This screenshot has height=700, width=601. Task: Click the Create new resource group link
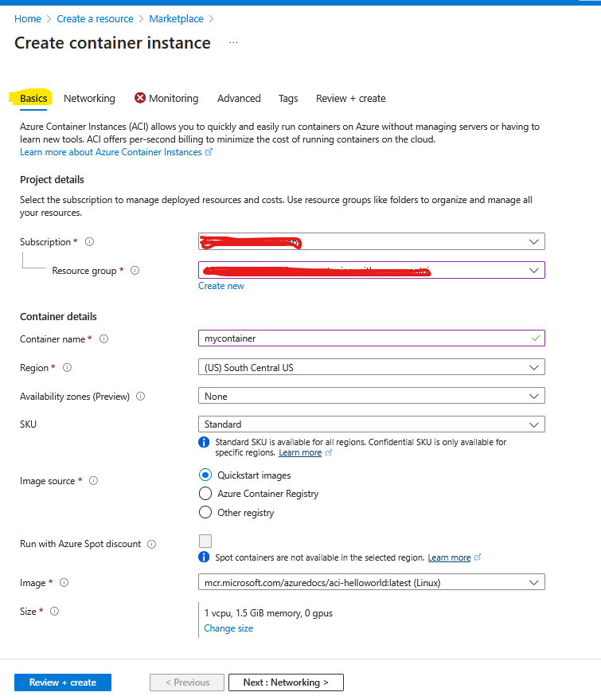point(220,286)
